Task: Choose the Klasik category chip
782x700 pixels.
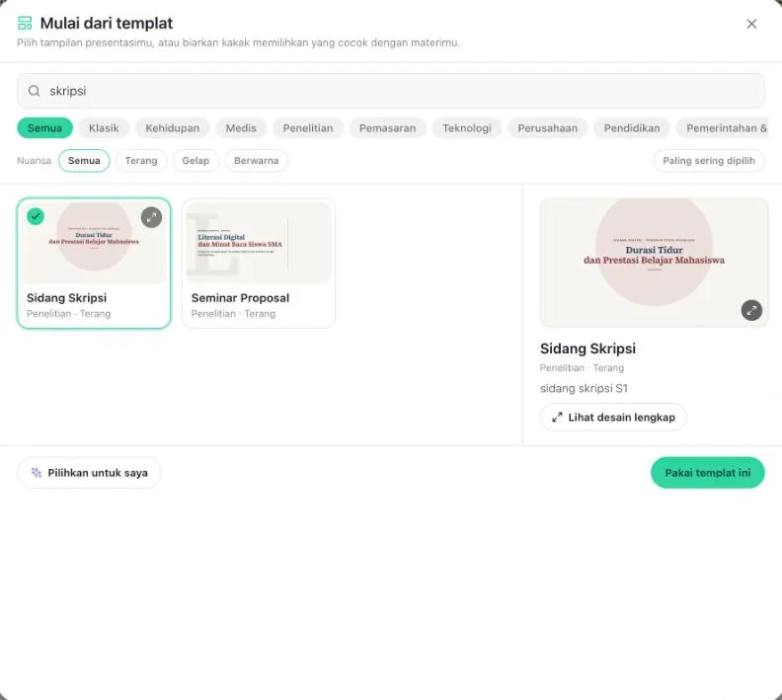Action: coord(104,128)
